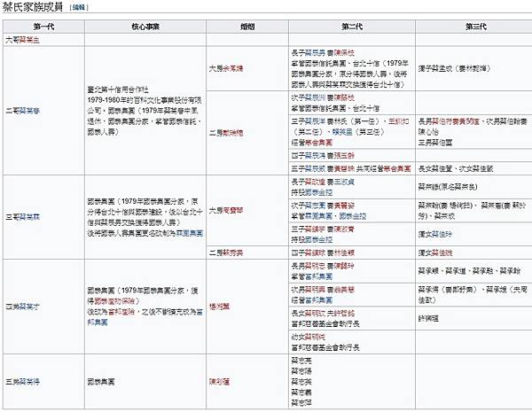
Task: Click the 第三代 column header
Action: [x=475, y=27]
